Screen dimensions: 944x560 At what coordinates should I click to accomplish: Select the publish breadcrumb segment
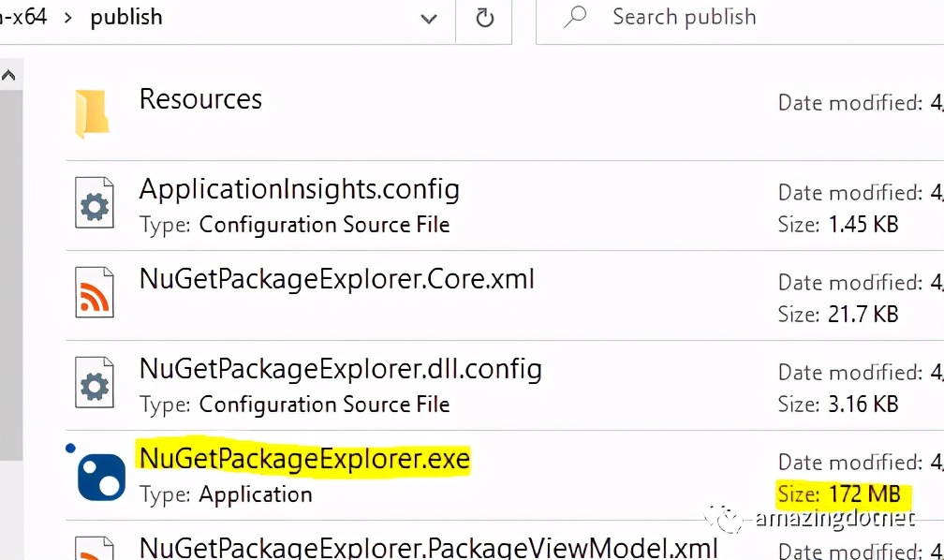pos(126,18)
